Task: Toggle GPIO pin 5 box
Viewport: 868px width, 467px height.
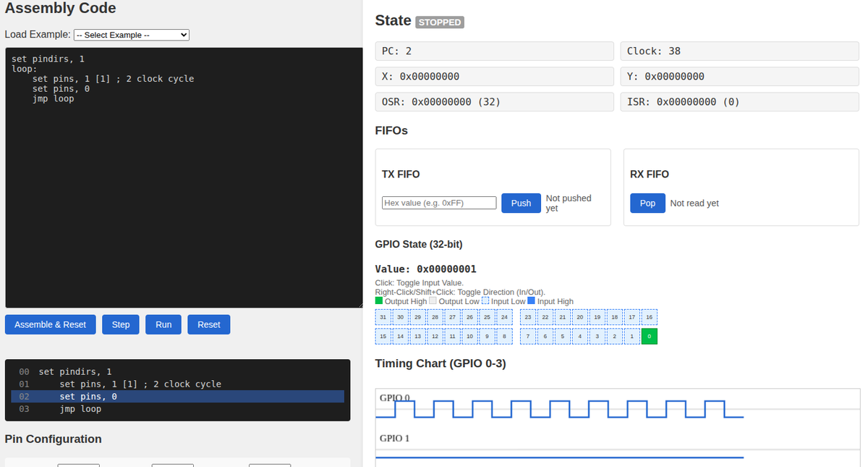Action: (x=563, y=336)
